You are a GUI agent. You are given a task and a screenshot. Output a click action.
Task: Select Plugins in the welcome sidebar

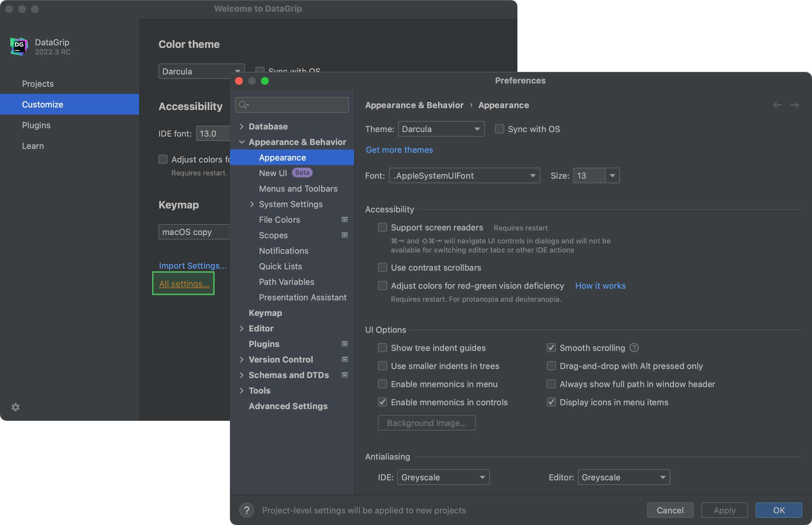click(x=36, y=125)
